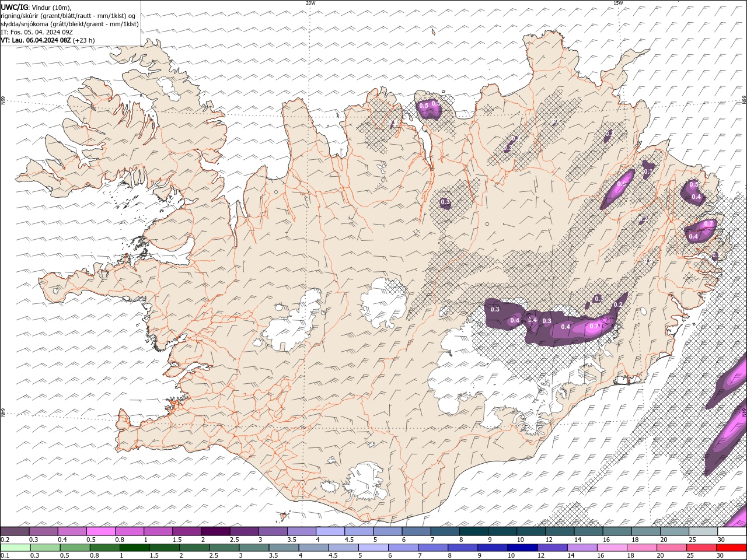Click the lower legend swatch labeled 4.5
Image resolution: width=747 pixels, height=560 pixels.
click(x=343, y=548)
